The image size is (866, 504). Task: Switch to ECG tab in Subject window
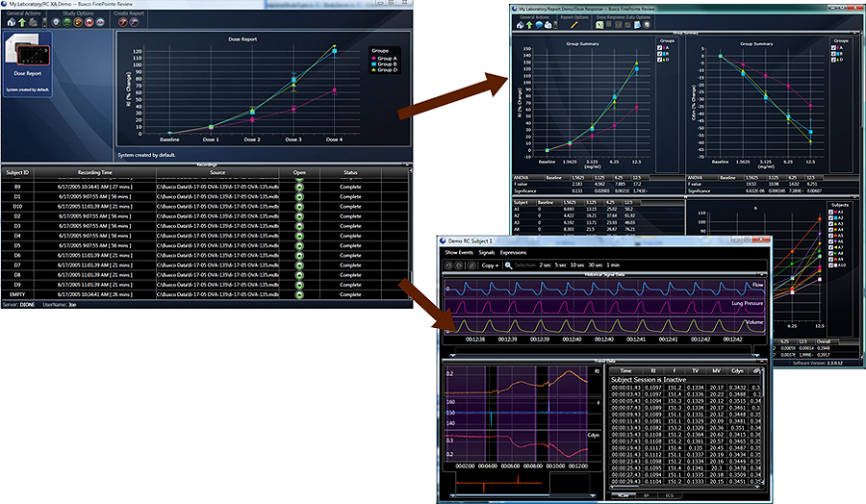pyautogui.click(x=670, y=495)
